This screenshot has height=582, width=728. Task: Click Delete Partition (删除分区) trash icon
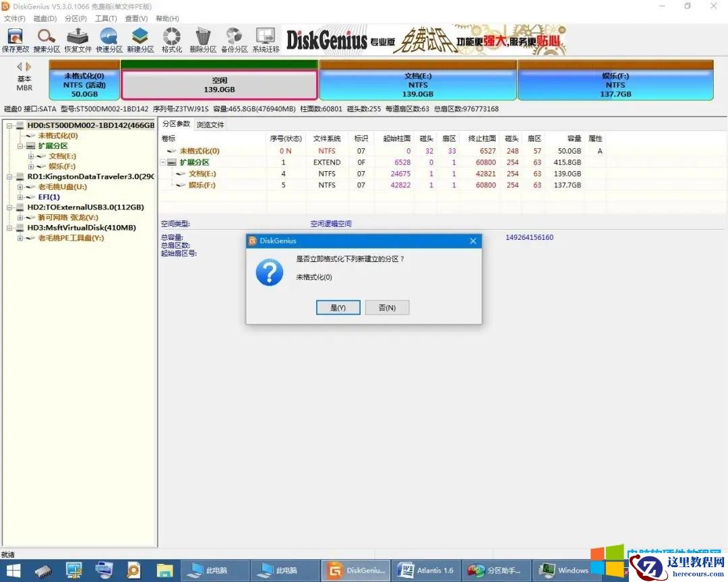[x=203, y=40]
